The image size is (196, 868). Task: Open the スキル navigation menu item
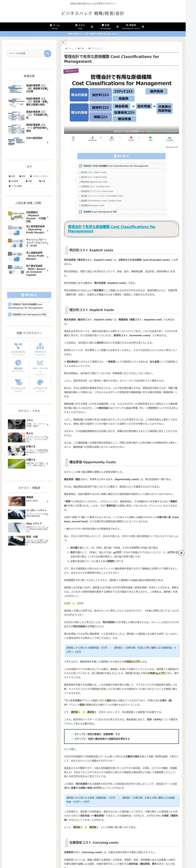click(80, 27)
